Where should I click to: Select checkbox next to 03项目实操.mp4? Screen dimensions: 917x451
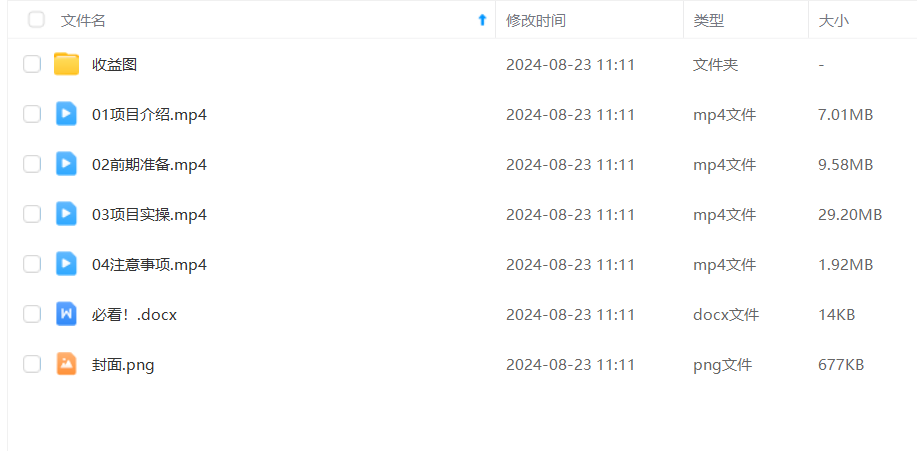[x=32, y=214]
